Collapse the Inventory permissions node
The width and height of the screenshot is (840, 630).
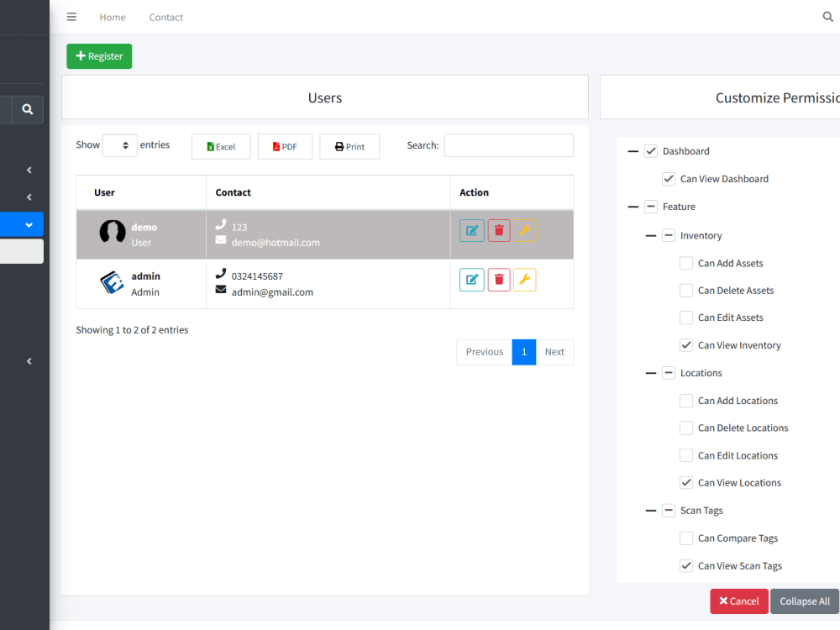coord(651,235)
